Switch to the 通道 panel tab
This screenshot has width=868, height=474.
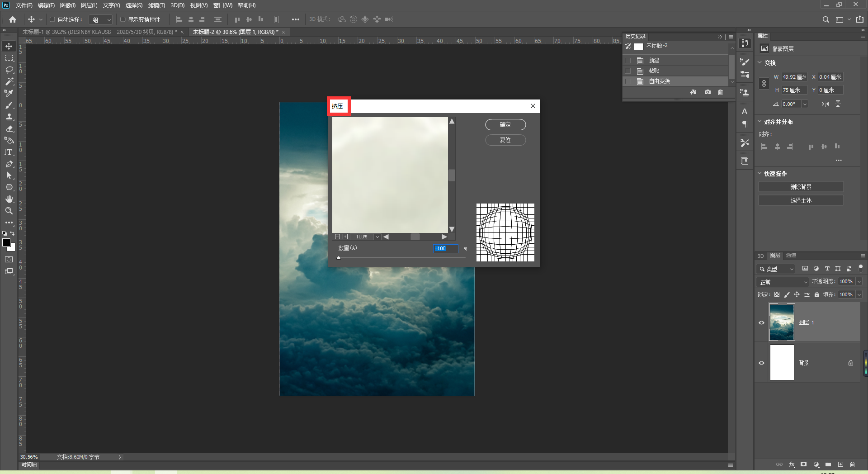(x=791, y=256)
